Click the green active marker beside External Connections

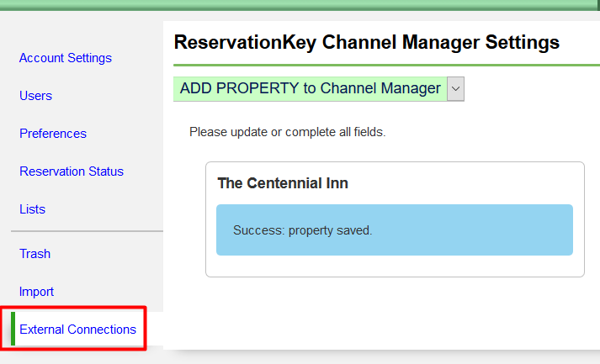tap(13, 330)
